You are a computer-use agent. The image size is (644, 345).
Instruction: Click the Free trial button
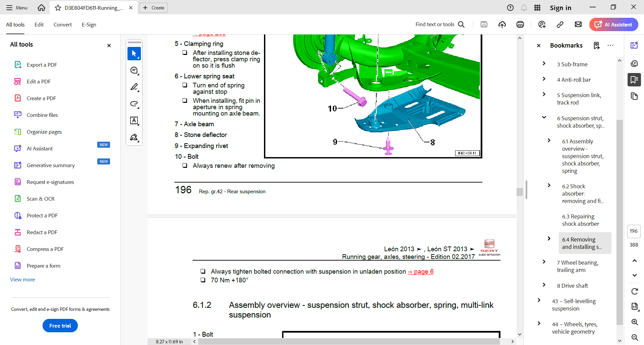pyautogui.click(x=60, y=326)
